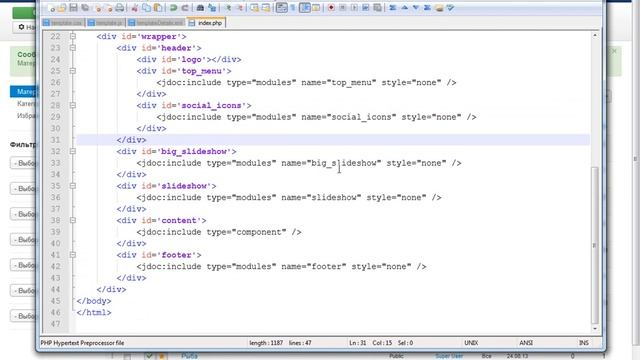
Task: Select the blue 'Матер' menu item in Joomla window
Action: pos(23,91)
